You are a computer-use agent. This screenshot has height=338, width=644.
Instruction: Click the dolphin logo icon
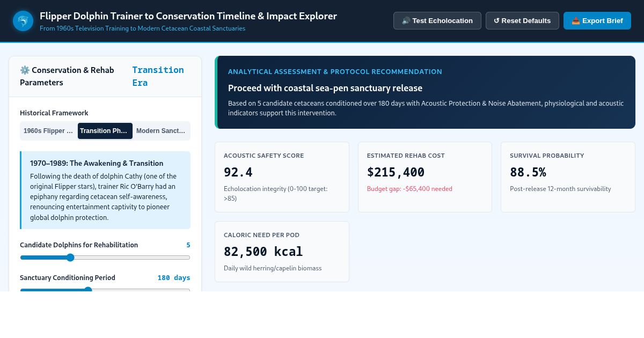[23, 21]
